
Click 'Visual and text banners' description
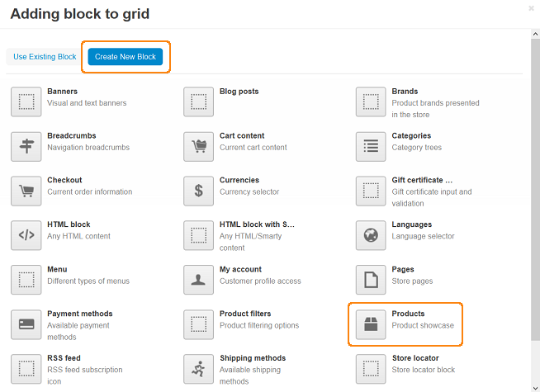pyautogui.click(x=87, y=103)
